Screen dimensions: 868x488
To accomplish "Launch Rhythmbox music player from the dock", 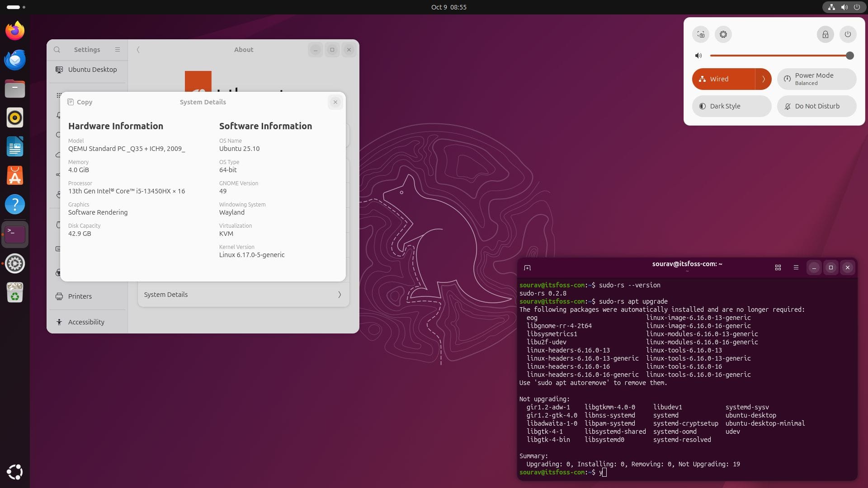I will coord(15,117).
